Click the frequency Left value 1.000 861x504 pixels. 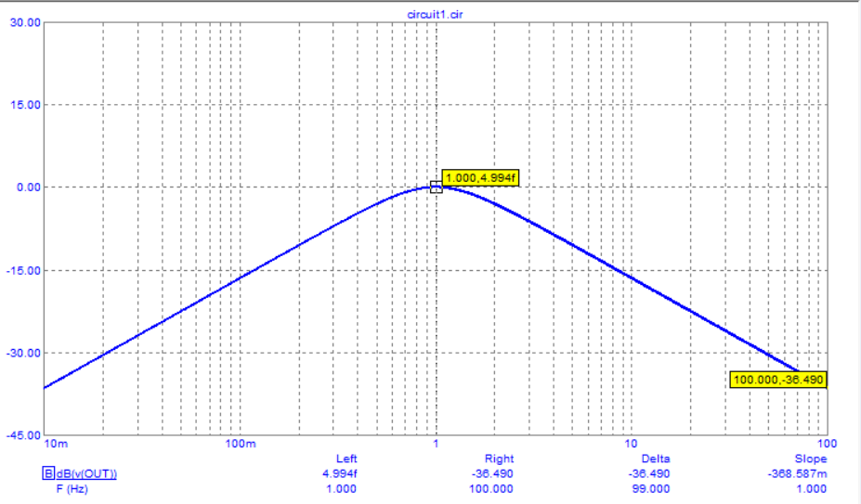tap(342, 488)
